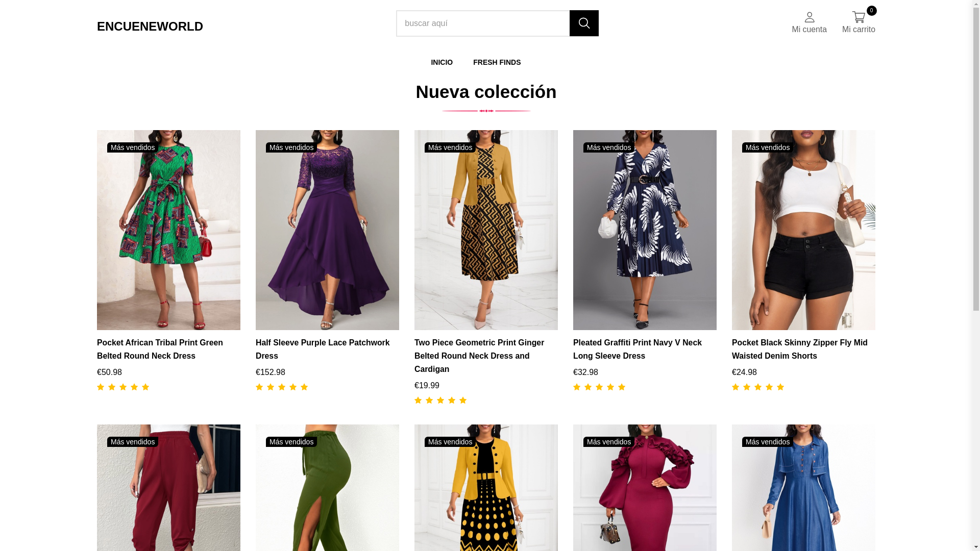Open yellow polka dot dress product image
Viewport: 980px width, 551px height.
click(x=486, y=488)
